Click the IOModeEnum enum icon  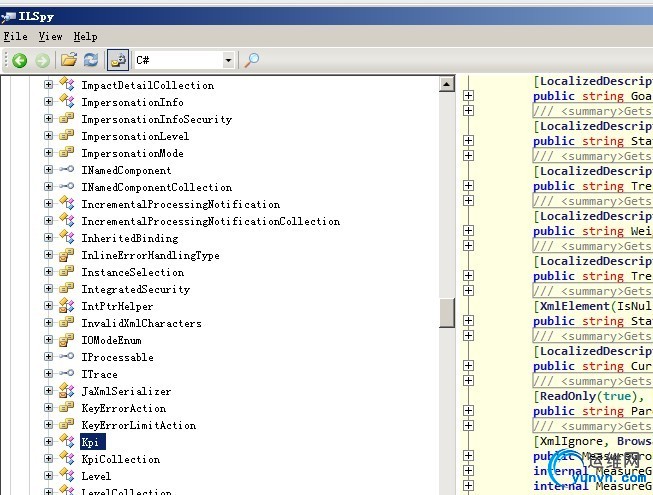pos(67,339)
